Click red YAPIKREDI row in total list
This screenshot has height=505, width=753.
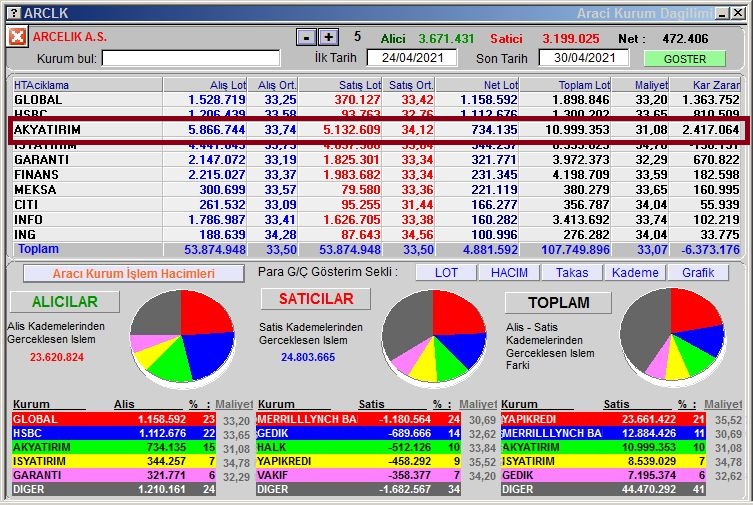pos(603,419)
